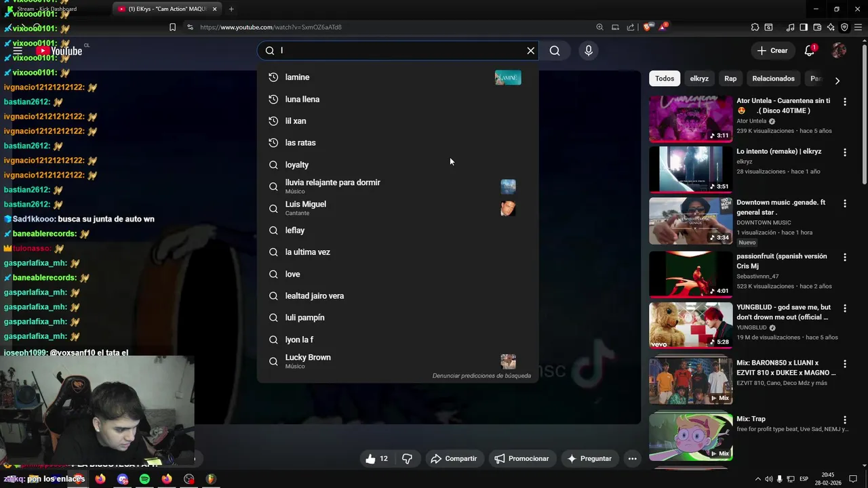
Task: Open site settings icon beside URL
Action: pyautogui.click(x=190, y=27)
